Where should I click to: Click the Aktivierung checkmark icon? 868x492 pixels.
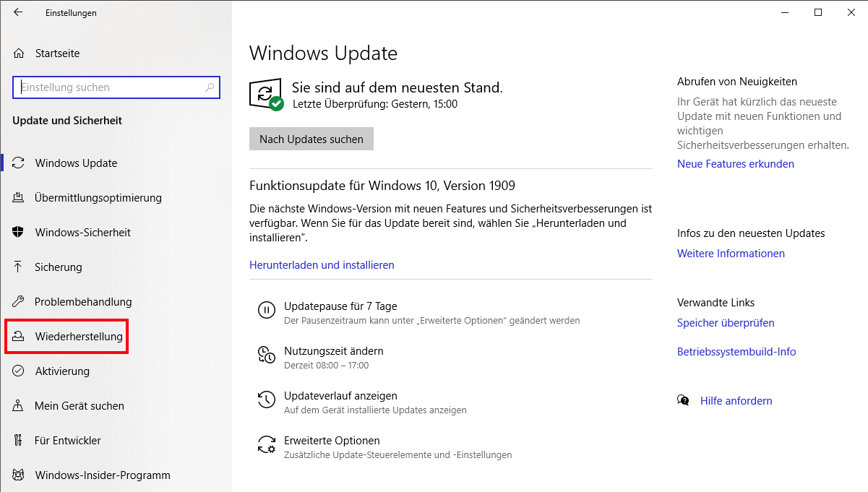pyautogui.click(x=19, y=371)
